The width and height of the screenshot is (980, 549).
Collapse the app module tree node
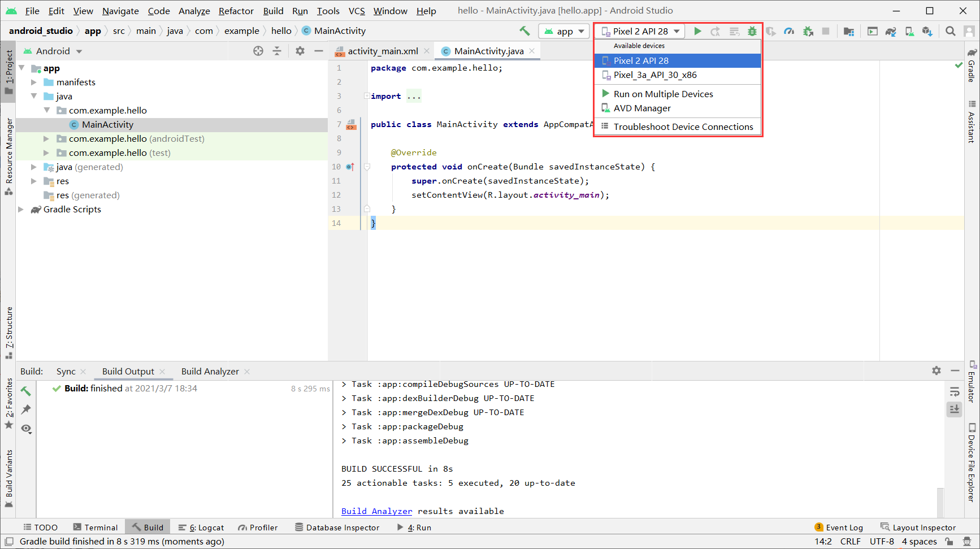click(22, 68)
